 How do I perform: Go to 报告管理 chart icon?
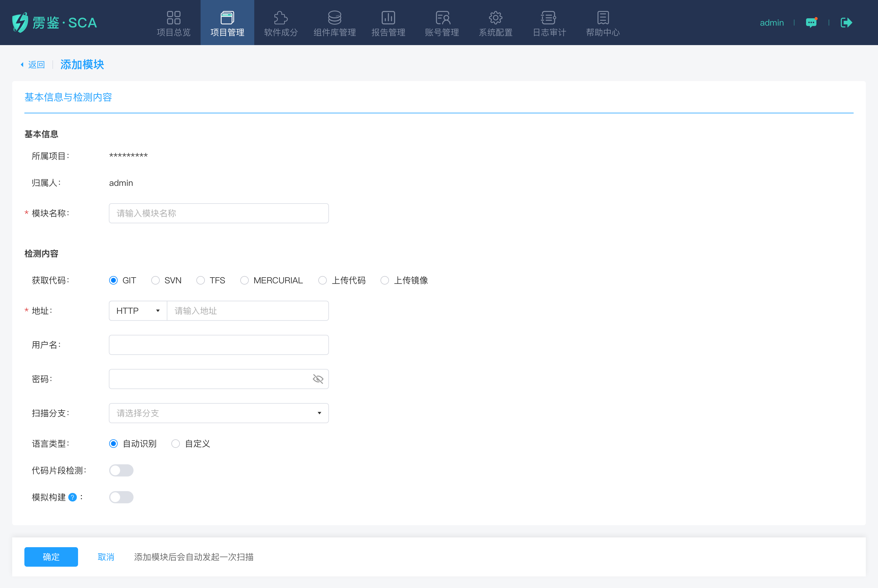click(388, 18)
